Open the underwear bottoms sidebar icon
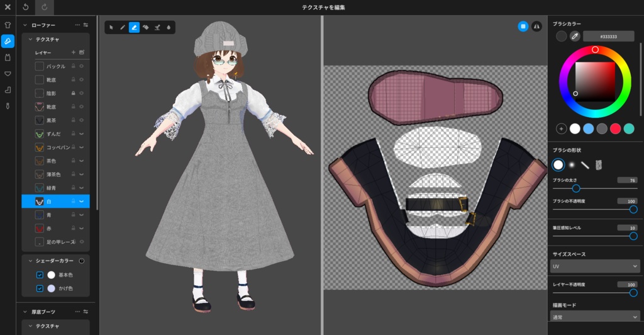Screen dimensions: 644x335 pyautogui.click(x=8, y=74)
